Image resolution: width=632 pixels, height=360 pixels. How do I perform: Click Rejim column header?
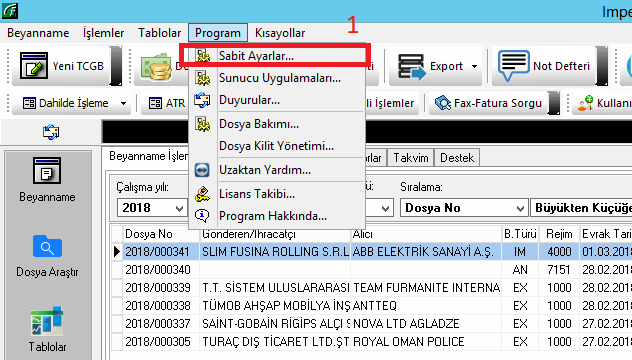click(x=559, y=234)
